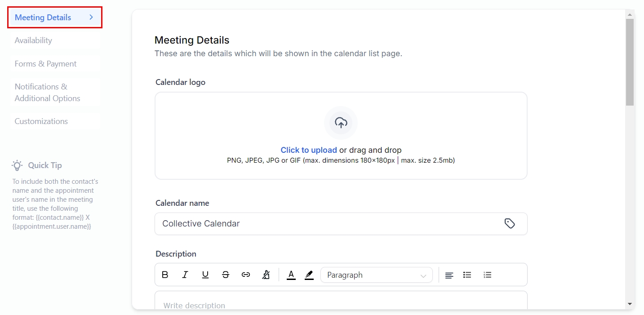Switch to Customizations tab
Screen dimensions: 644x315
[41, 121]
